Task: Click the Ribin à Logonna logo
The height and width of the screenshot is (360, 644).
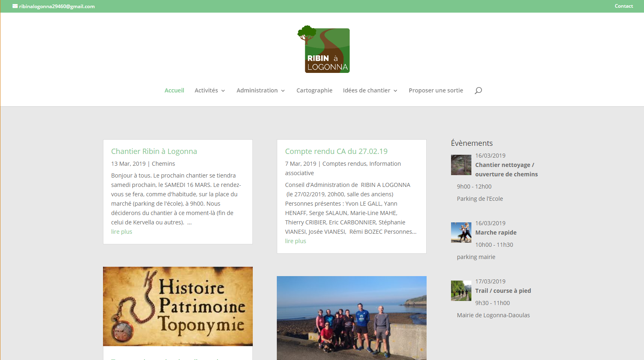Action: point(324,49)
